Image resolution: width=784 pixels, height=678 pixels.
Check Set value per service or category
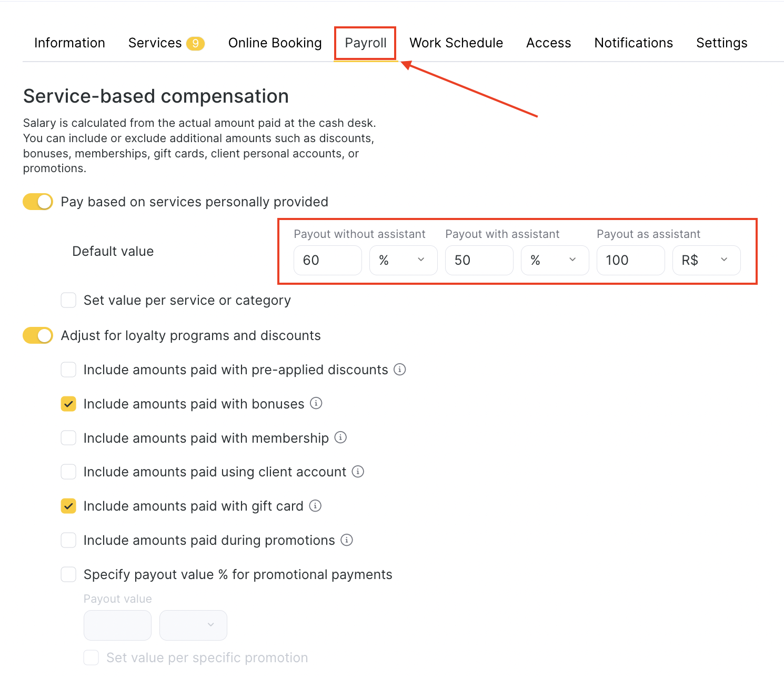click(69, 300)
